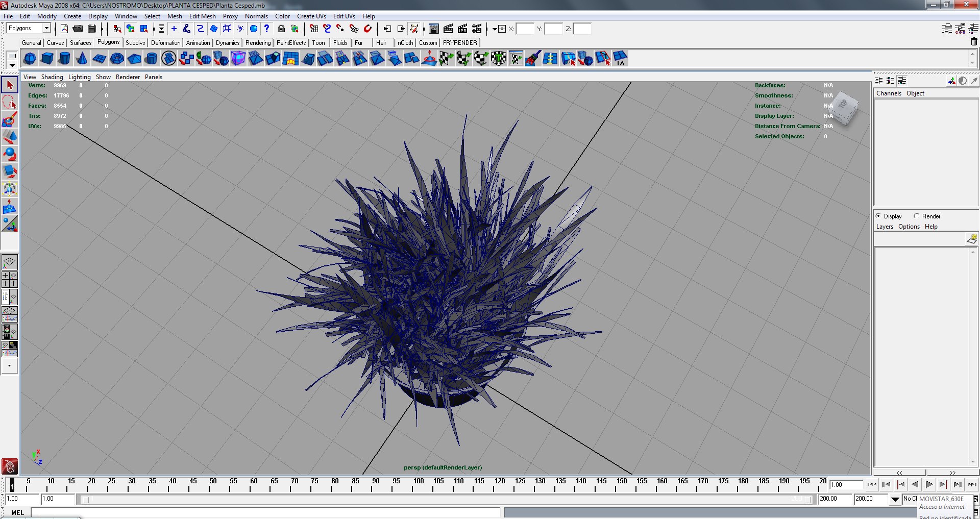Switch to the Rendering shelf tab
Image resolution: width=980 pixels, height=519 pixels.
click(258, 43)
